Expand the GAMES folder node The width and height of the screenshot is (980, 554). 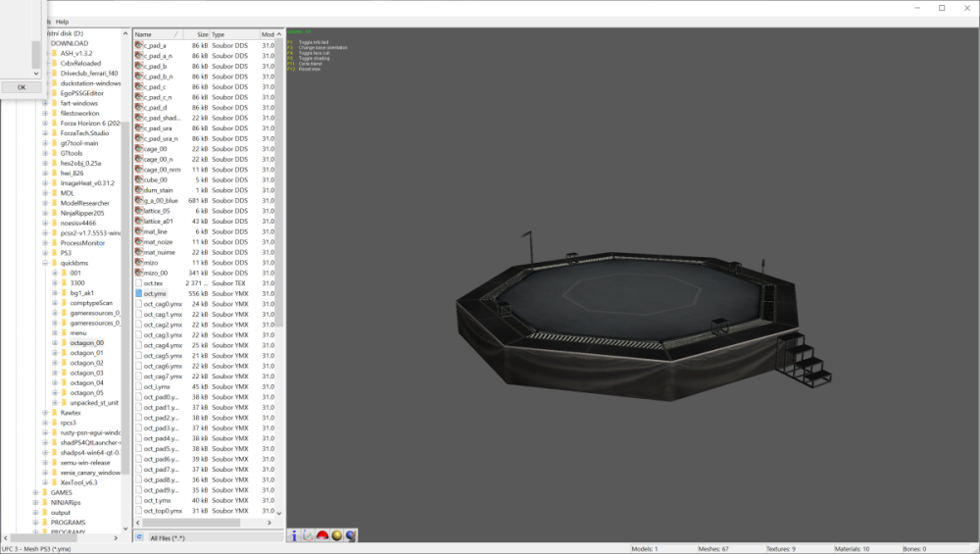pyautogui.click(x=35, y=493)
